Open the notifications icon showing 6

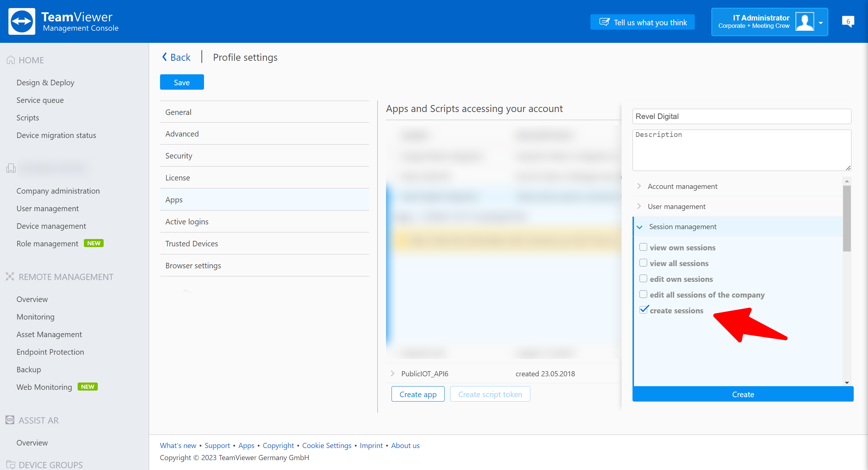848,22
